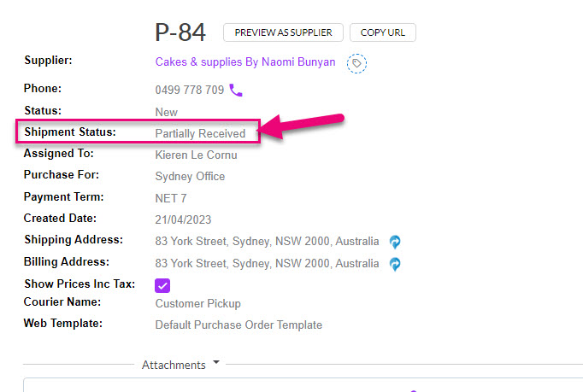Click the Attachments section label
The height and width of the screenshot is (392, 583).
[x=174, y=365]
